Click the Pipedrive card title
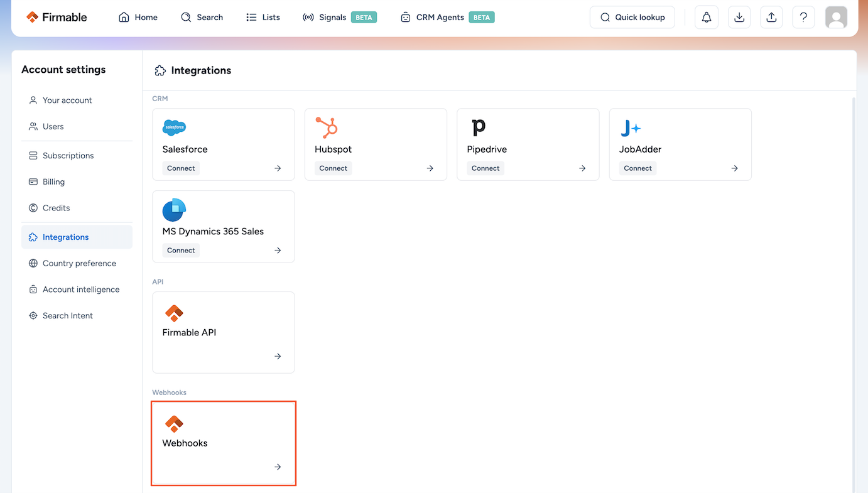The image size is (868, 493). pos(487,149)
